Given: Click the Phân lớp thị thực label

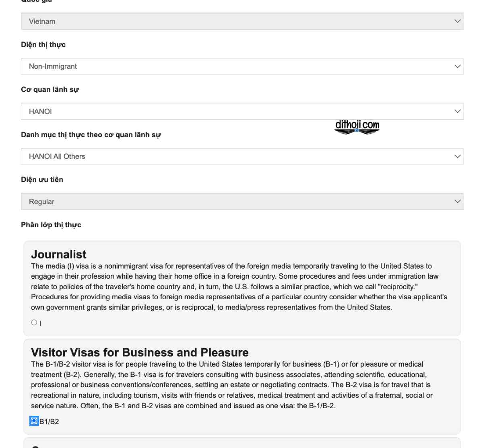Looking at the screenshot, I should (51, 225).
